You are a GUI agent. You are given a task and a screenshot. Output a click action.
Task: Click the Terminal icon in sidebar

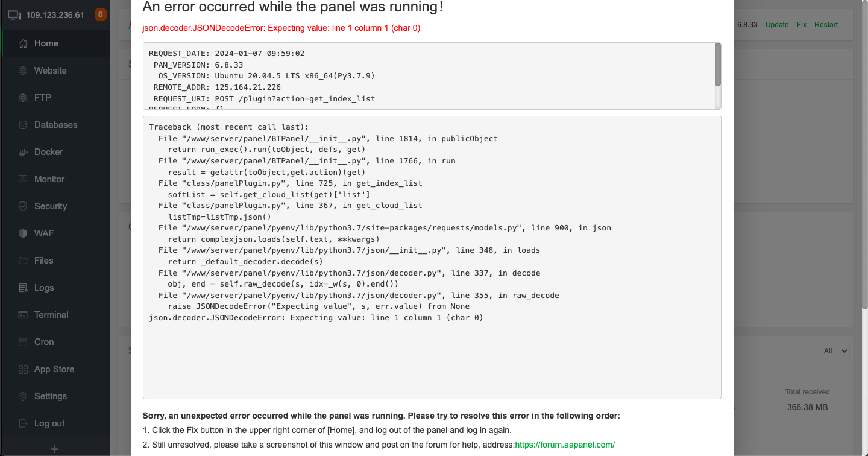click(24, 315)
